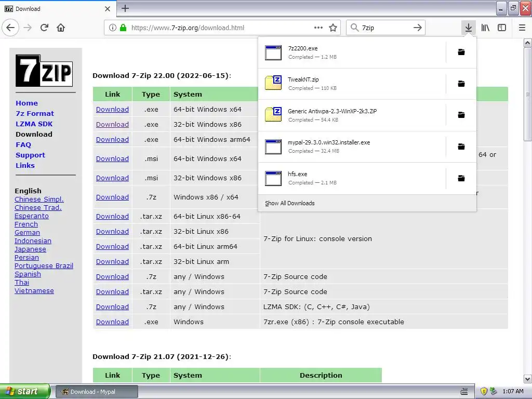Open the LZMA SDK page
Image resolution: width=532 pixels, height=399 pixels.
(x=34, y=124)
